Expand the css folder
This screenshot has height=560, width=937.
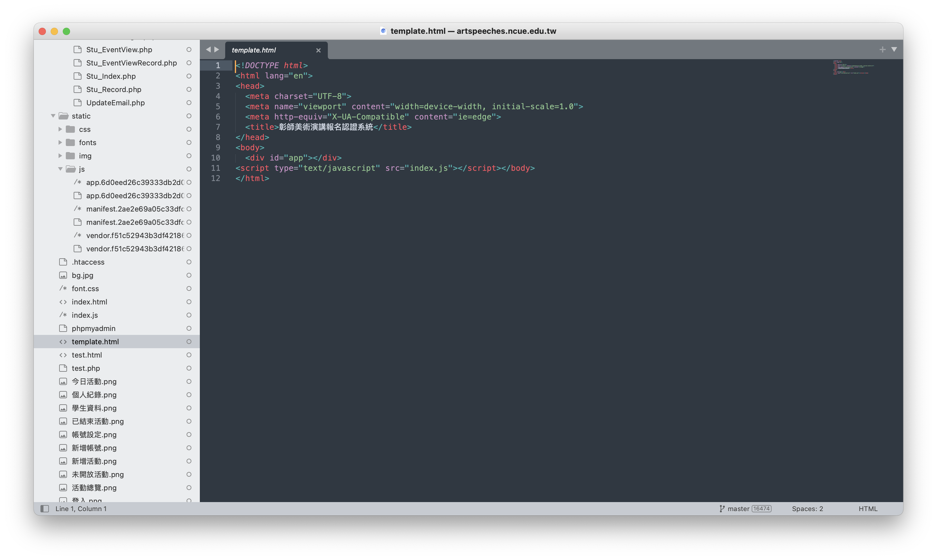(60, 129)
